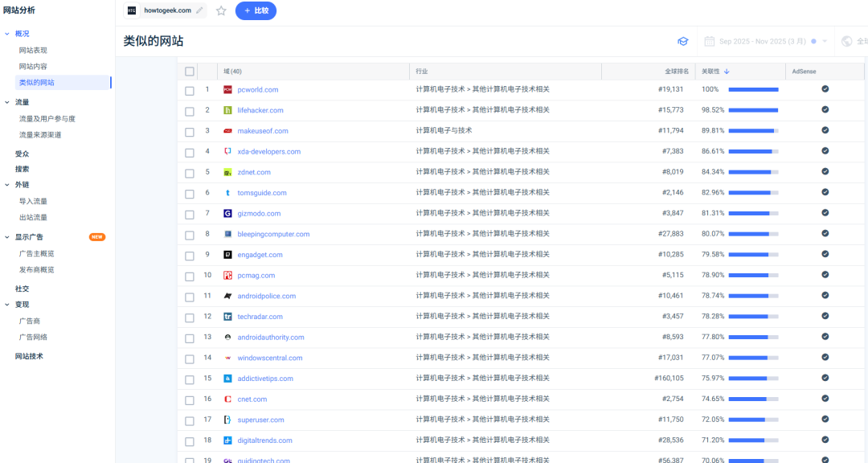Check the box for windowscentral.com row

(x=190, y=359)
